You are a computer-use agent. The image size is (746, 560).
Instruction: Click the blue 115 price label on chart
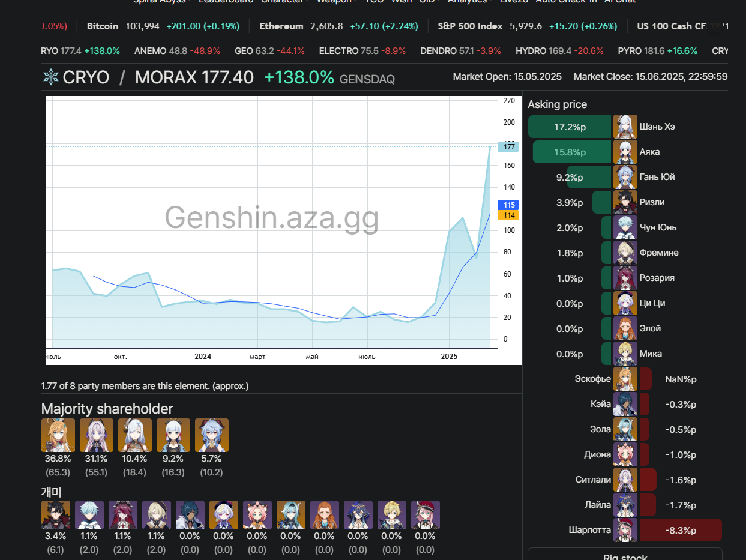[x=509, y=205]
